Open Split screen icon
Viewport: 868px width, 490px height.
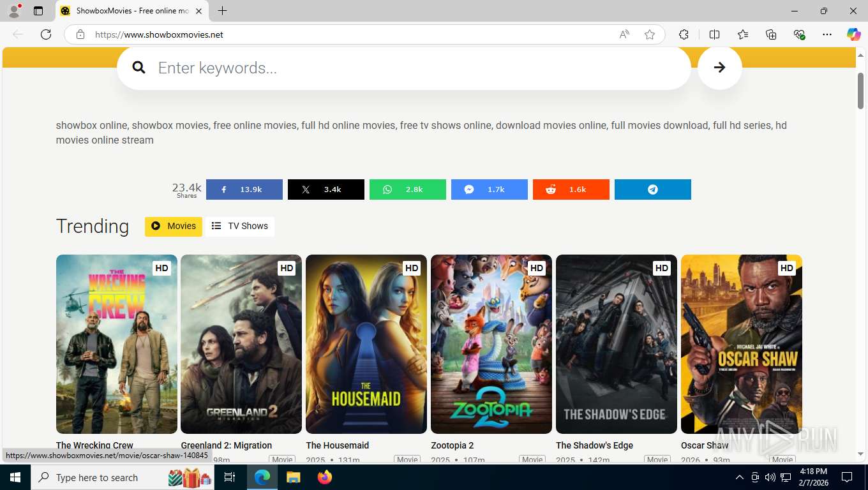pyautogui.click(x=714, y=34)
